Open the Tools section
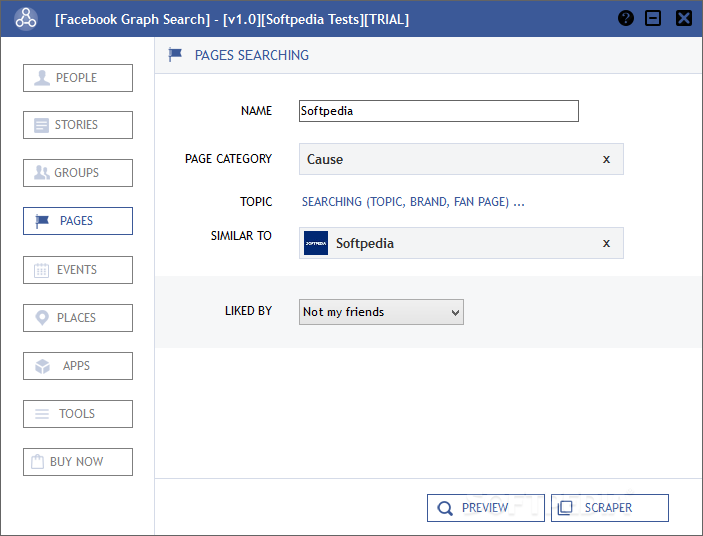 [78, 414]
